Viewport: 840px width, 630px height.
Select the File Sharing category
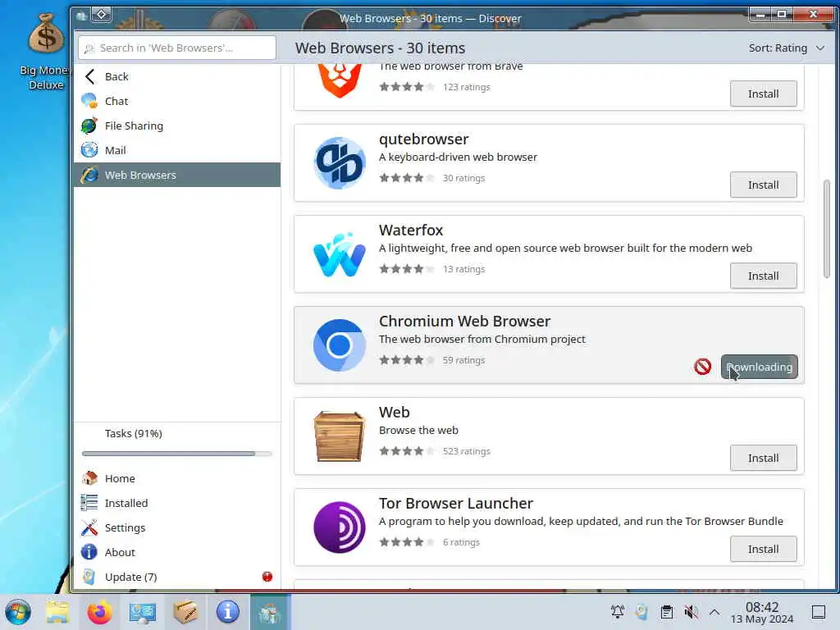click(177, 126)
